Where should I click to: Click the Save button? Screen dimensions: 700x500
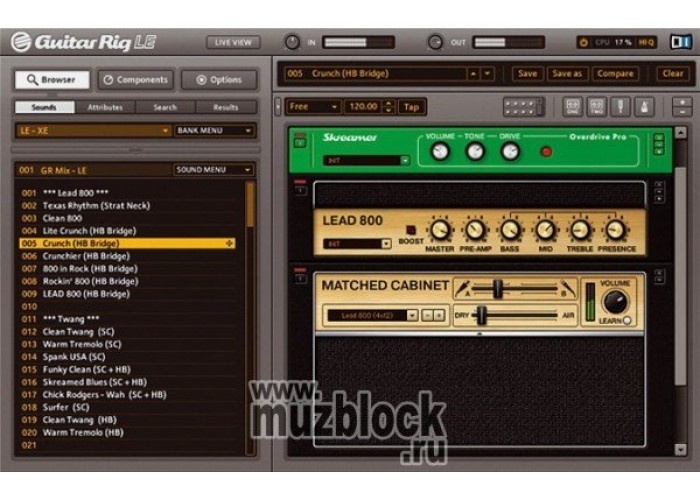527,74
